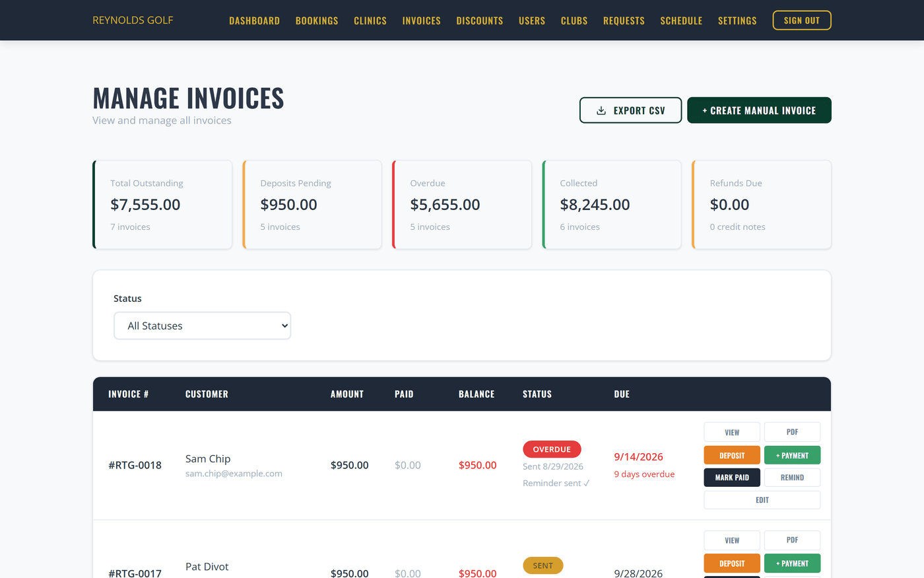Click the Balance column header
Screen dimensions: 924x578
tap(477, 394)
